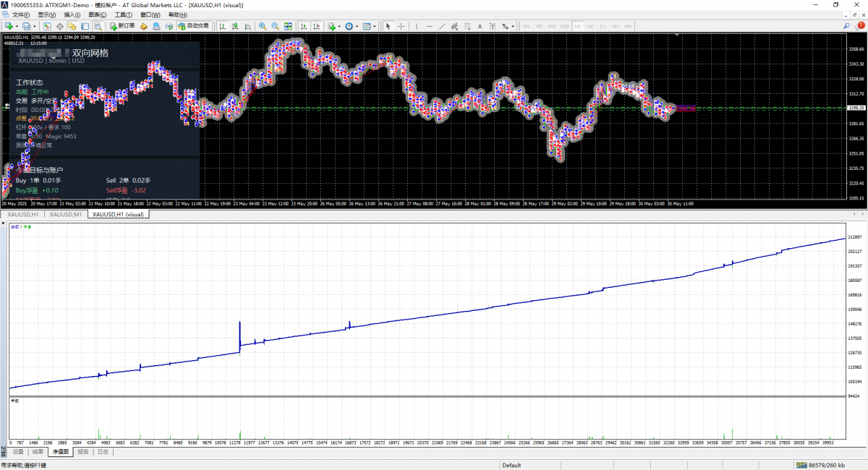The width and height of the screenshot is (868, 470).
Task: Switch to the M15 timeframe
Action: (552, 26)
